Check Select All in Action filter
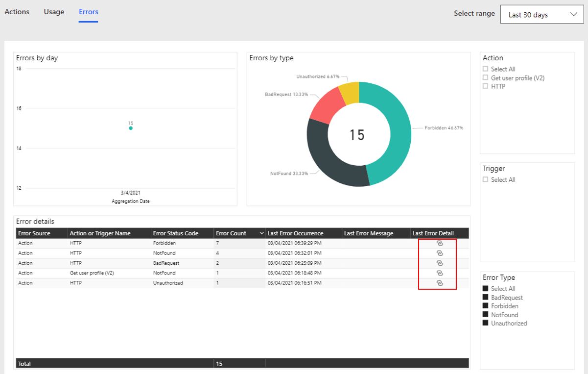The width and height of the screenshot is (588, 374). pos(486,69)
